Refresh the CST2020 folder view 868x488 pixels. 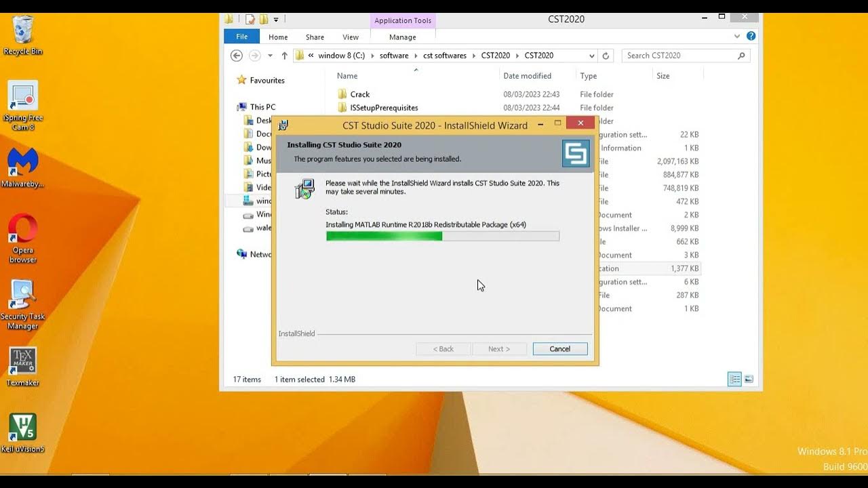coord(606,56)
